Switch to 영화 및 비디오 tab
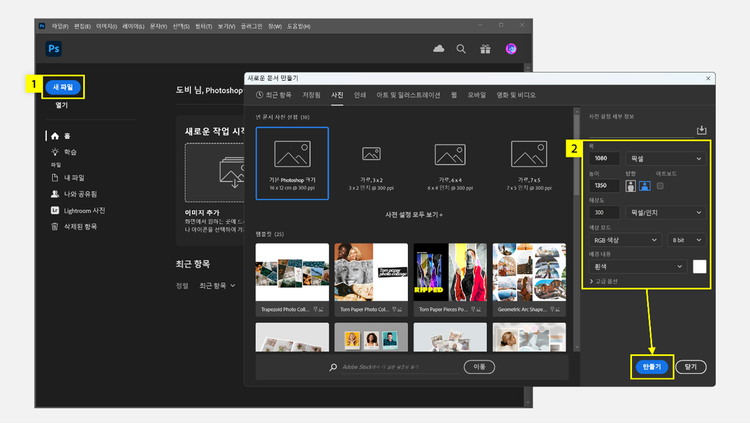The height and width of the screenshot is (423, 750). pyautogui.click(x=516, y=95)
